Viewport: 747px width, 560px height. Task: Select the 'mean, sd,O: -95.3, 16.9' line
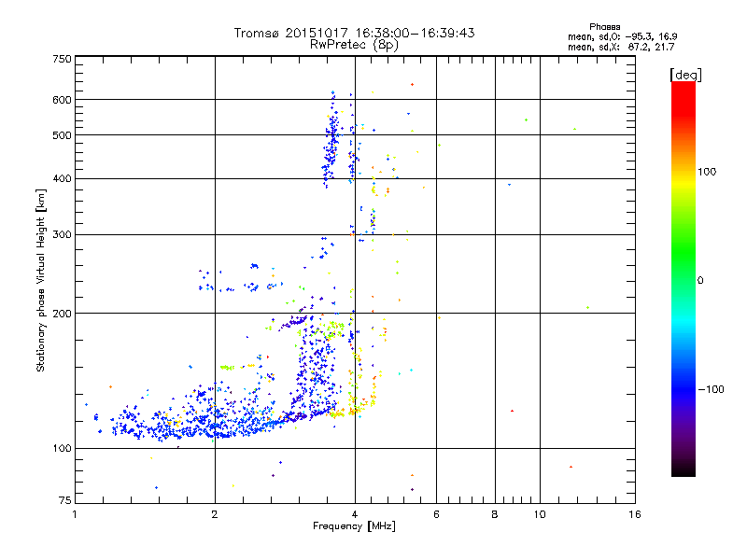[x=622, y=36]
